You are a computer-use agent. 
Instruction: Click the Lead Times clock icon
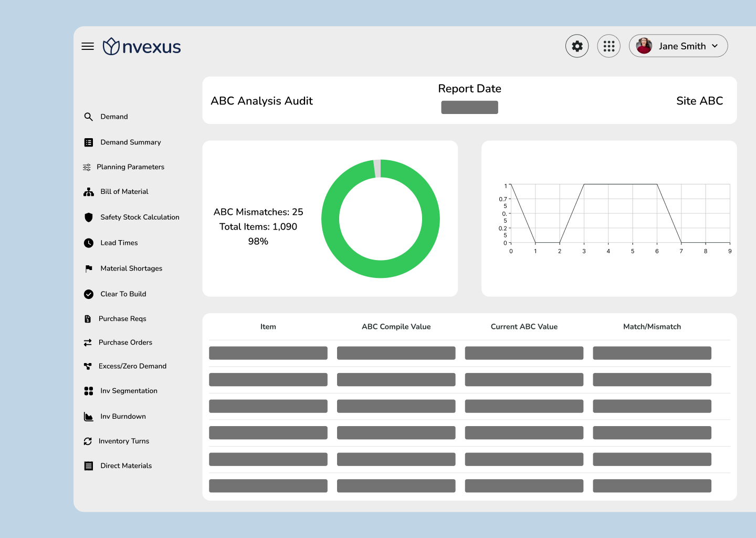(89, 243)
